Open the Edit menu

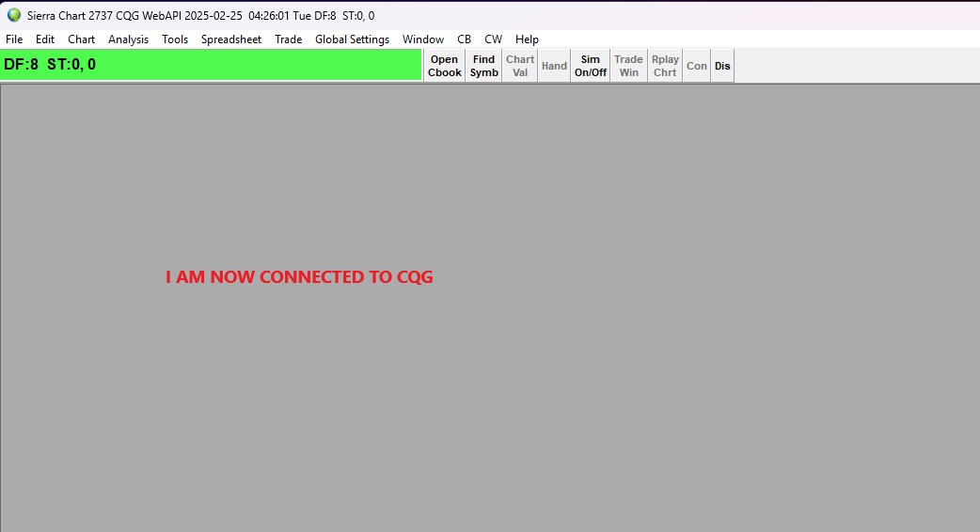(x=45, y=39)
